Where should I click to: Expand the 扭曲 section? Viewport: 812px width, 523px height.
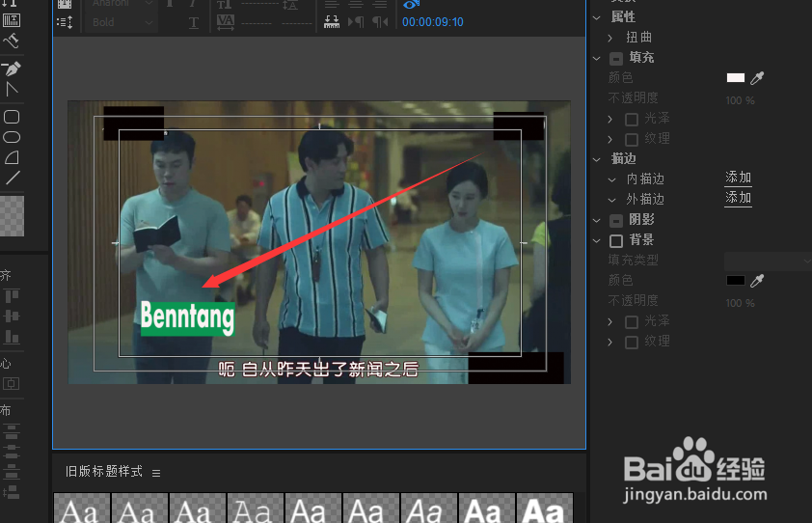tap(610, 38)
